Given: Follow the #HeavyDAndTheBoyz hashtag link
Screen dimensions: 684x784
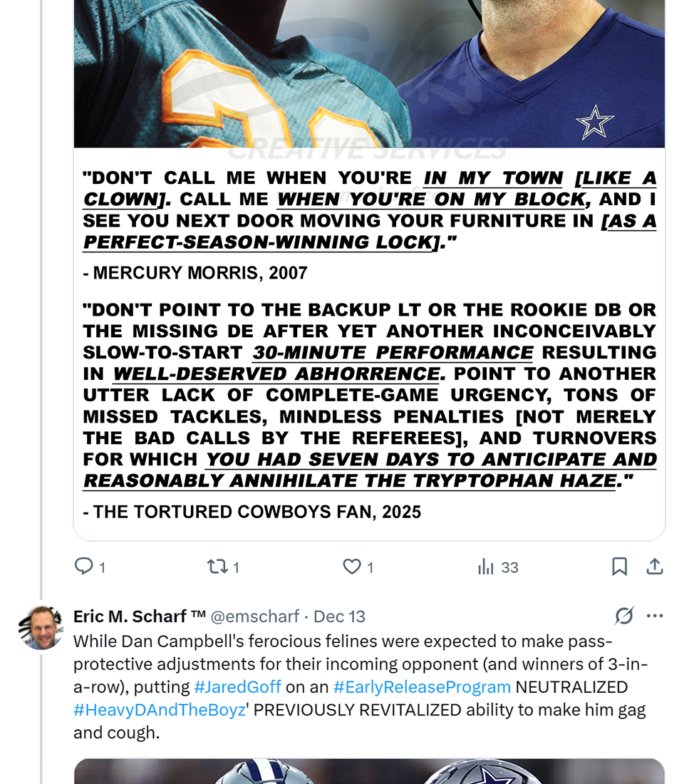Looking at the screenshot, I should pyautogui.click(x=159, y=710).
